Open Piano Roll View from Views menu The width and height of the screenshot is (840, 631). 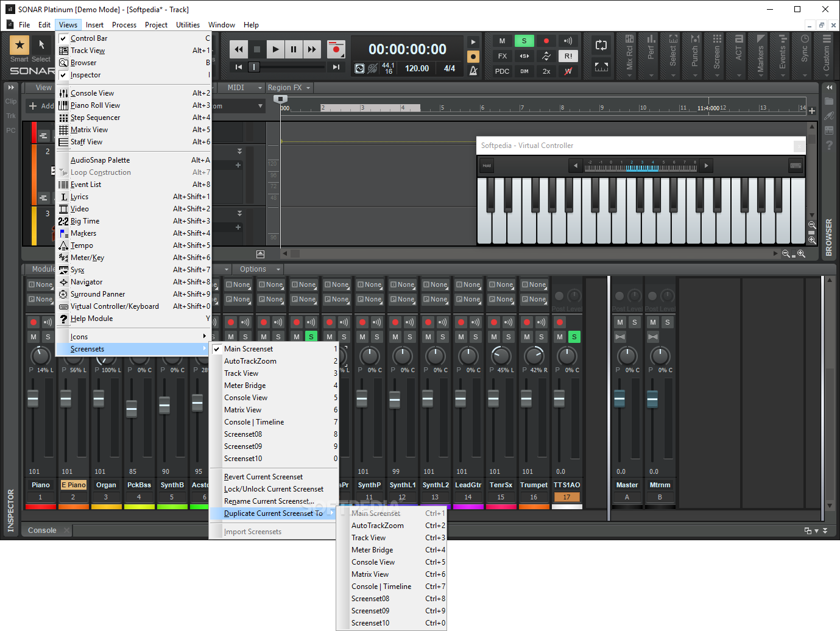[133, 105]
